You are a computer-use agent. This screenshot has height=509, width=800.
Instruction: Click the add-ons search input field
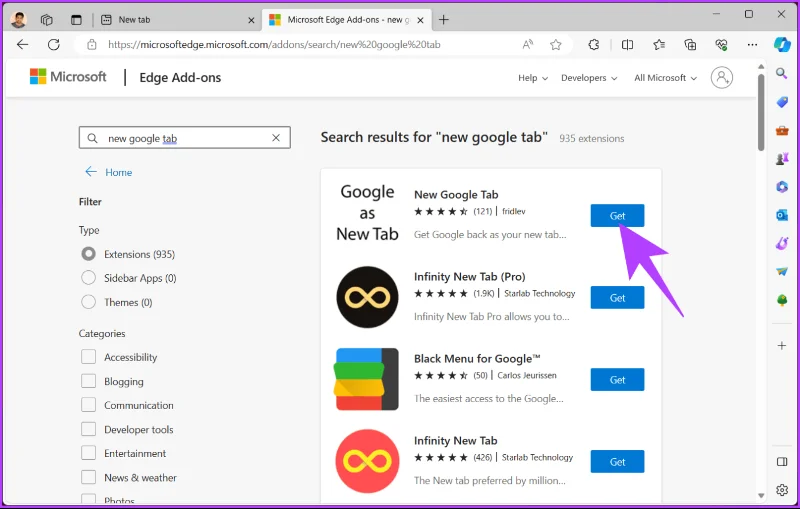(185, 138)
